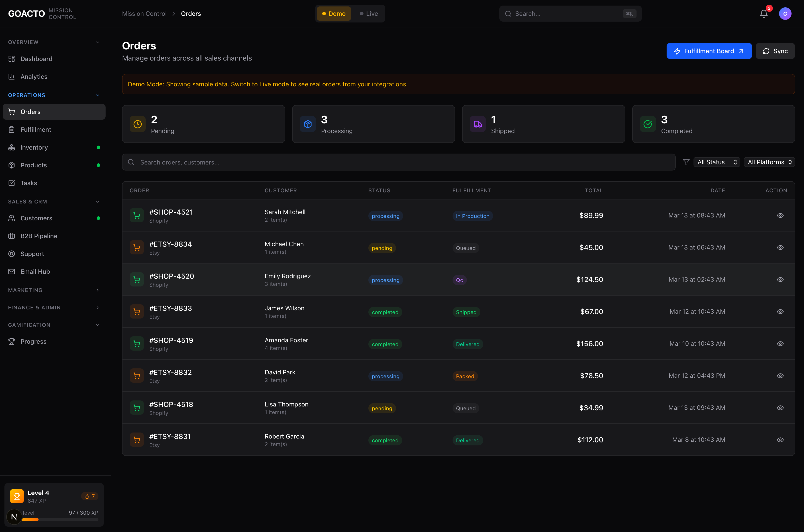The image size is (804, 532).
Task: Switch to Live mode
Action: pos(369,14)
